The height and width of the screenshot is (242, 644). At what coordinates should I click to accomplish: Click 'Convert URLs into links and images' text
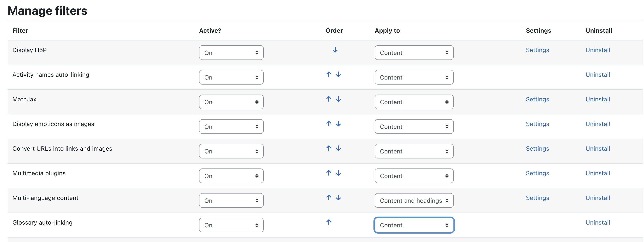click(62, 148)
